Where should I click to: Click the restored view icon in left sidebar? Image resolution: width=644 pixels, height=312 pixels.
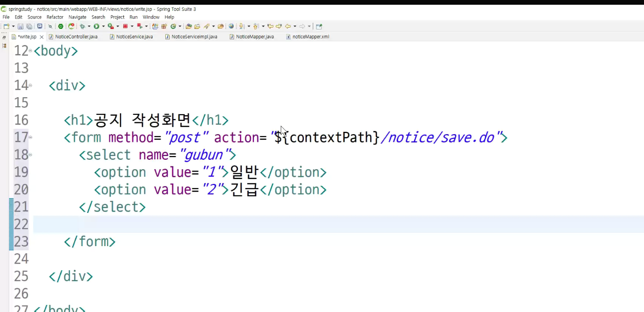pos(4,37)
